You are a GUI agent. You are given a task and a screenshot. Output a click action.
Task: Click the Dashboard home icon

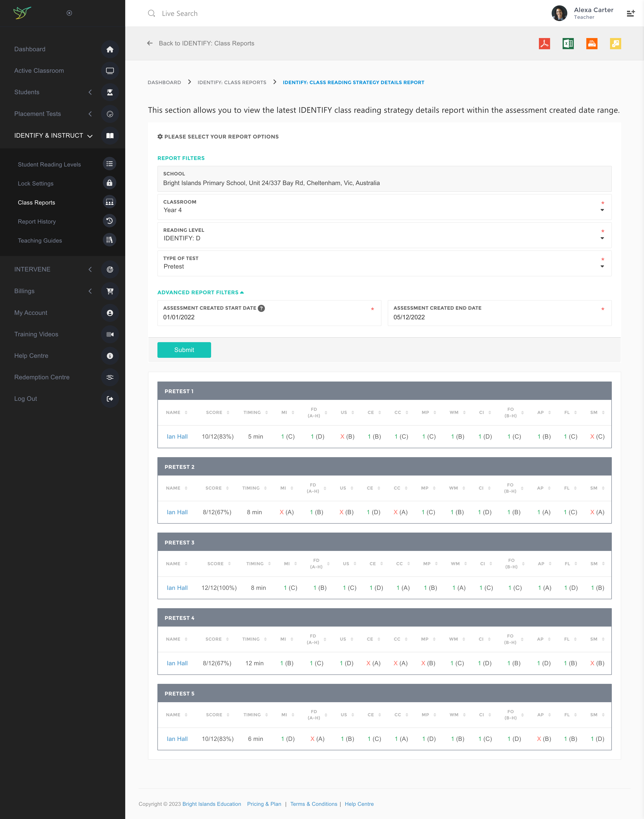[x=110, y=49]
